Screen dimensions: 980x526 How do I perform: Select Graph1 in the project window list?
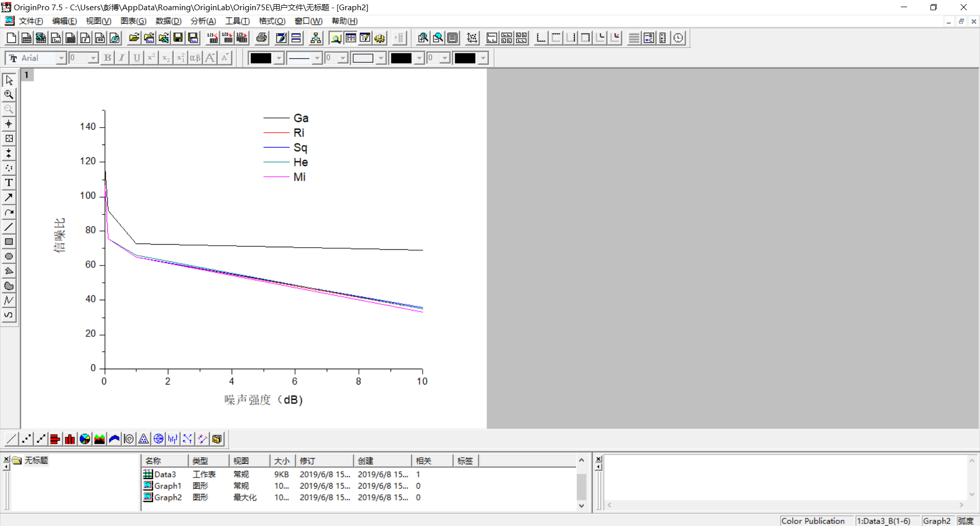pyautogui.click(x=167, y=486)
